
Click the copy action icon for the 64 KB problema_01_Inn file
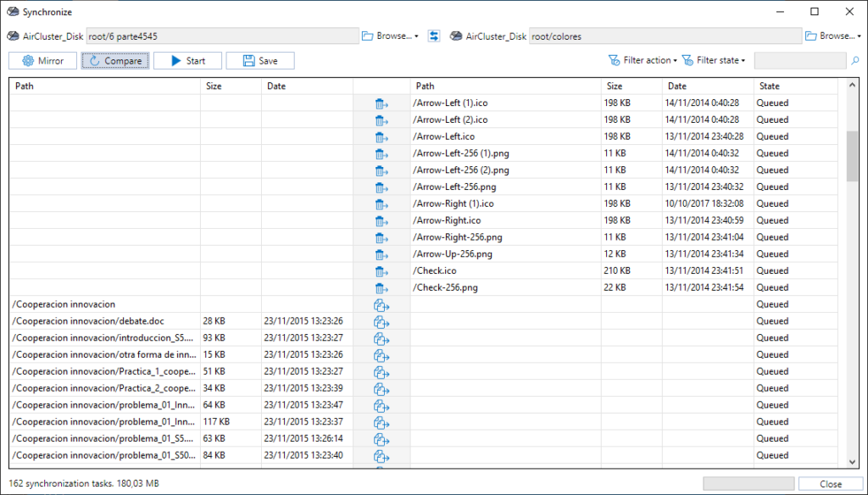pyautogui.click(x=381, y=406)
